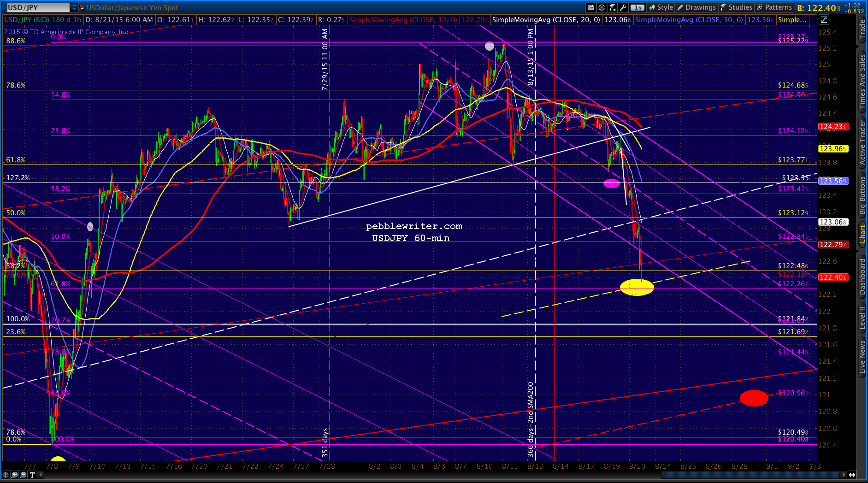Click the B: 122.403 bid quote
Image resolution: width=868 pixels, height=483 pixels.
click(x=819, y=8)
